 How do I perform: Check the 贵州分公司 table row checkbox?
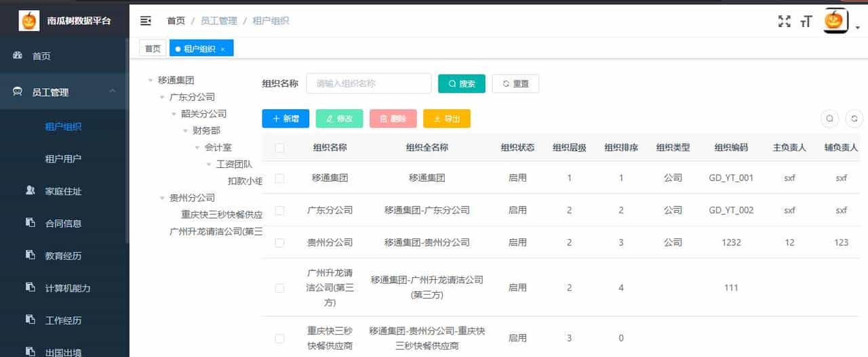coord(279,243)
